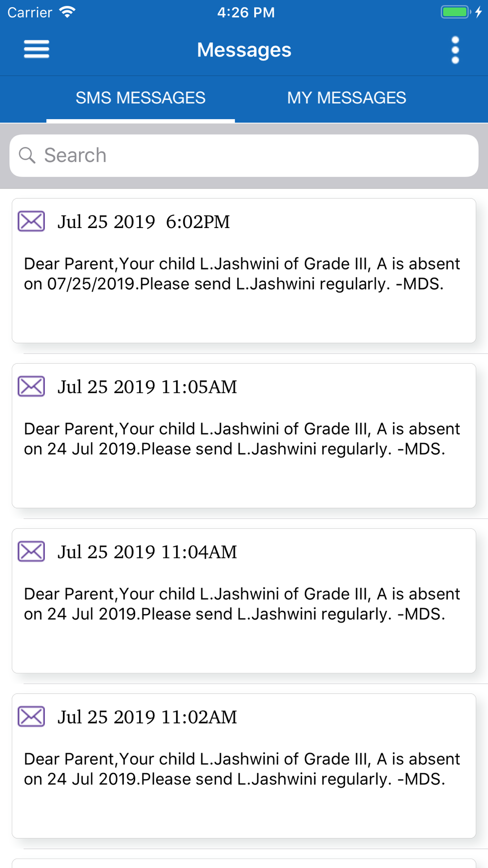Tap the Wi-Fi status icon
The width and height of the screenshot is (488, 868).
pos(67,12)
